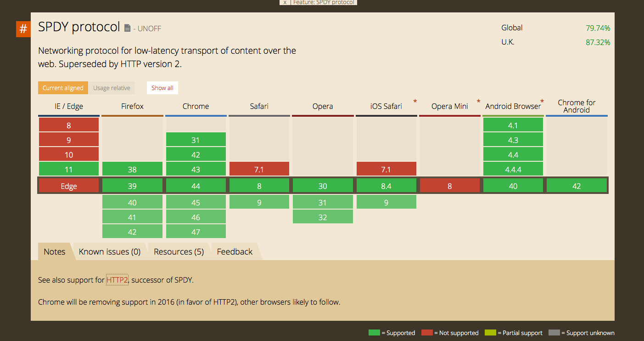Click the orange # permalink icon
644x341 pixels.
tap(23, 29)
